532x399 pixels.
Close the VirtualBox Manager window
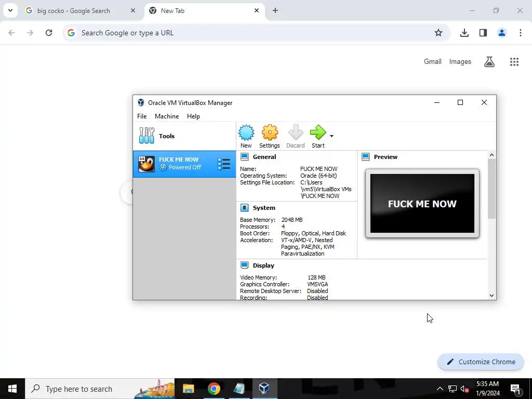pyautogui.click(x=484, y=102)
